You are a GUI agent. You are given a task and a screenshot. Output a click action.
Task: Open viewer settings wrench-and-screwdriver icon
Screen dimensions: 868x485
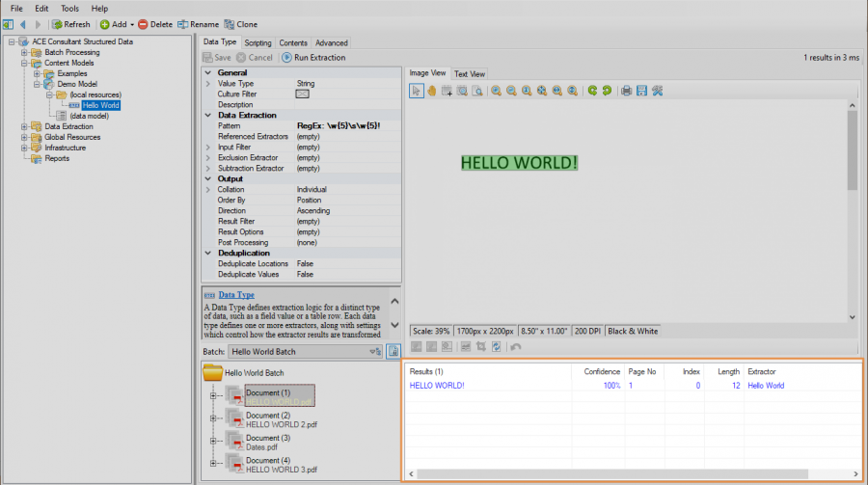click(x=657, y=91)
